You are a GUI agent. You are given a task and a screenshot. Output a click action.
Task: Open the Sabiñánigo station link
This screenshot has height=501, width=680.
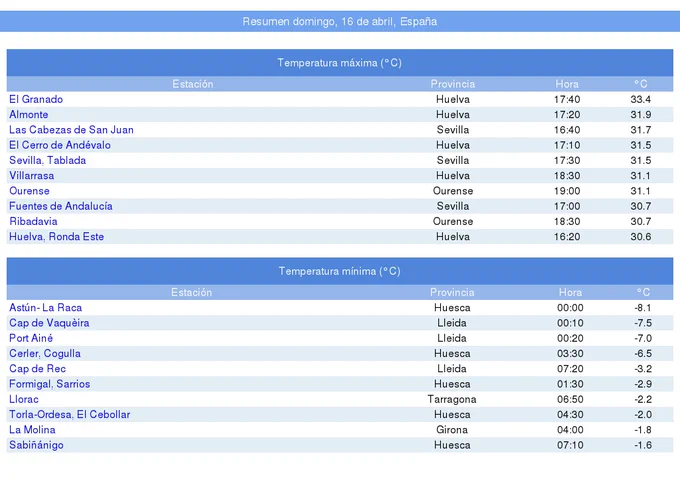(36, 445)
